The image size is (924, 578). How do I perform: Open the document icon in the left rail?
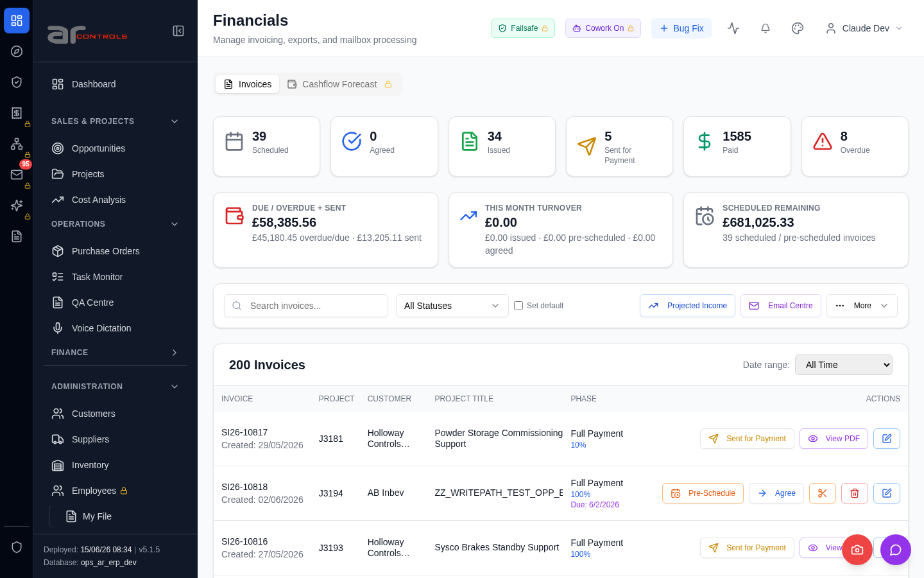click(x=17, y=236)
